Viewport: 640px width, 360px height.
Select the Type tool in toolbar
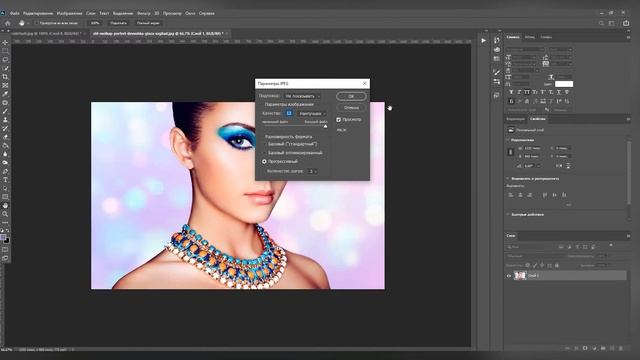[5, 180]
